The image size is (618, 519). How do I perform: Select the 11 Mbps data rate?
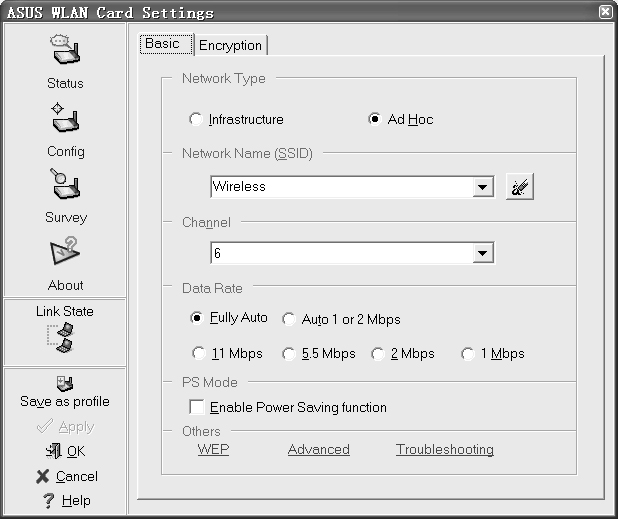click(x=197, y=354)
